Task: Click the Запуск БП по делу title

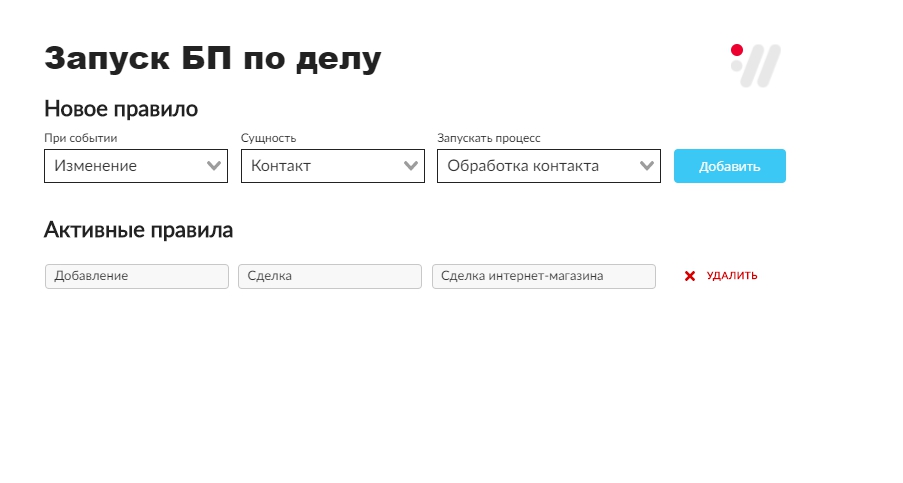Action: [213, 58]
